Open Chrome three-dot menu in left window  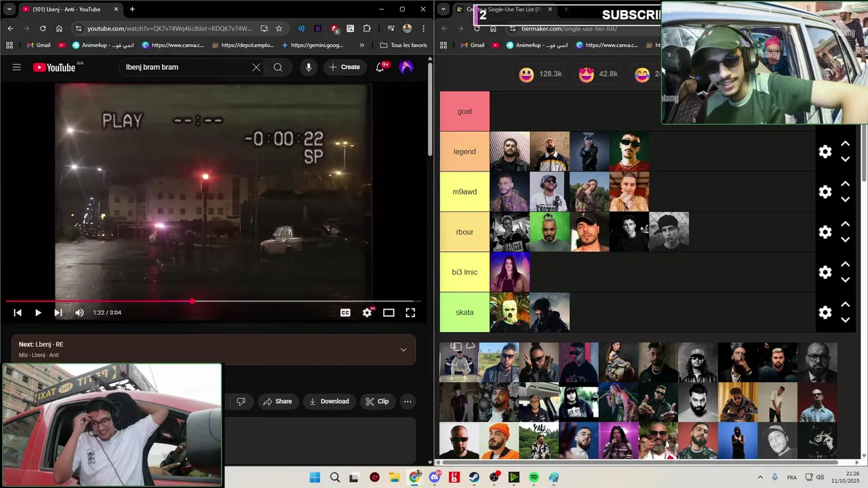pos(423,28)
